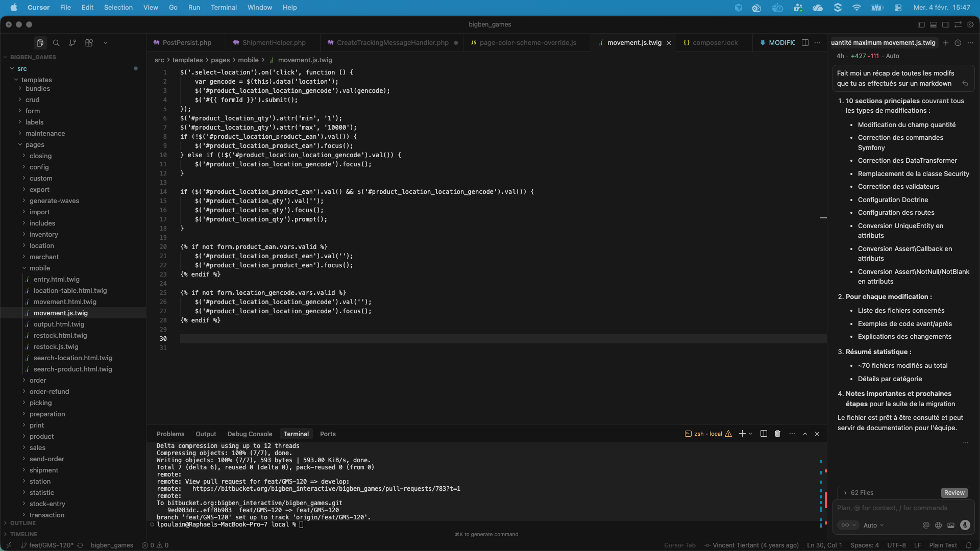Expand the 62 Files changes list
Screen dimensions: 980x551
862,493
